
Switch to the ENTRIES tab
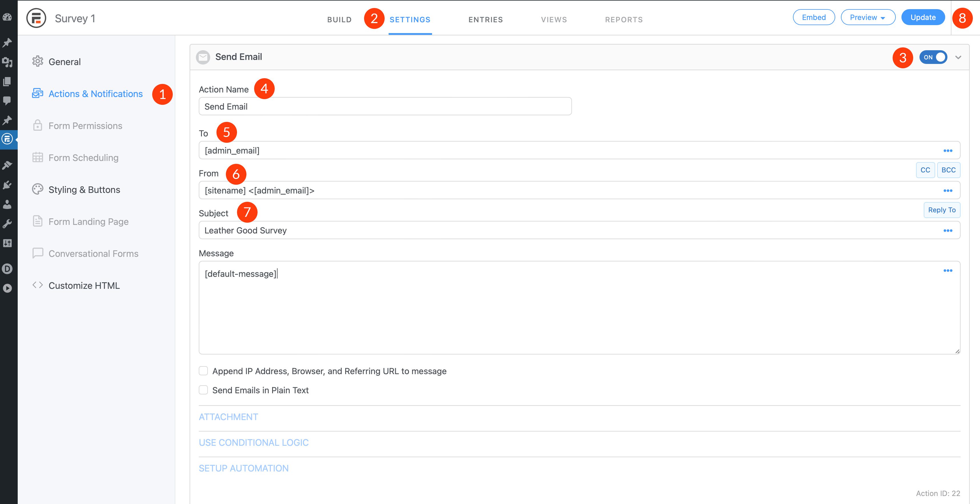(485, 19)
